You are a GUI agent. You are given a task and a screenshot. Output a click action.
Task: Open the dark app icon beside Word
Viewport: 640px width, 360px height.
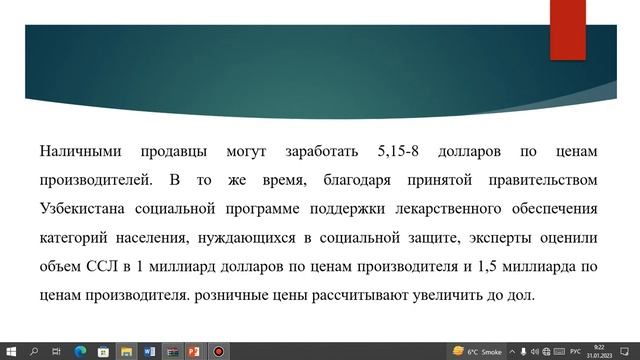172,351
